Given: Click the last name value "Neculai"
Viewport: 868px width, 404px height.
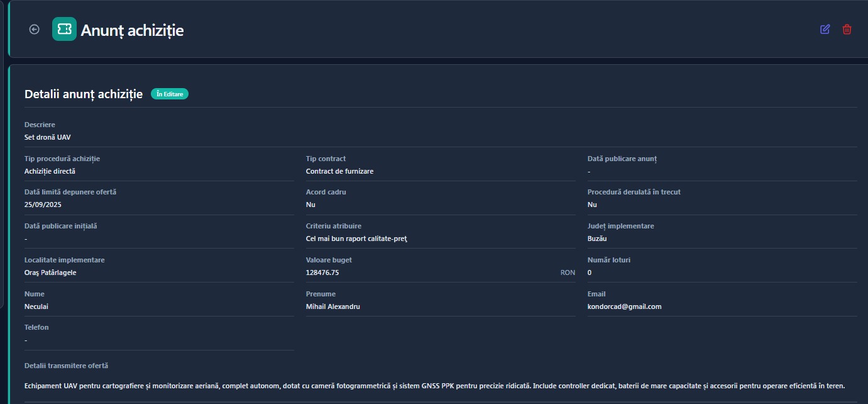Looking at the screenshot, I should pyautogui.click(x=36, y=307).
